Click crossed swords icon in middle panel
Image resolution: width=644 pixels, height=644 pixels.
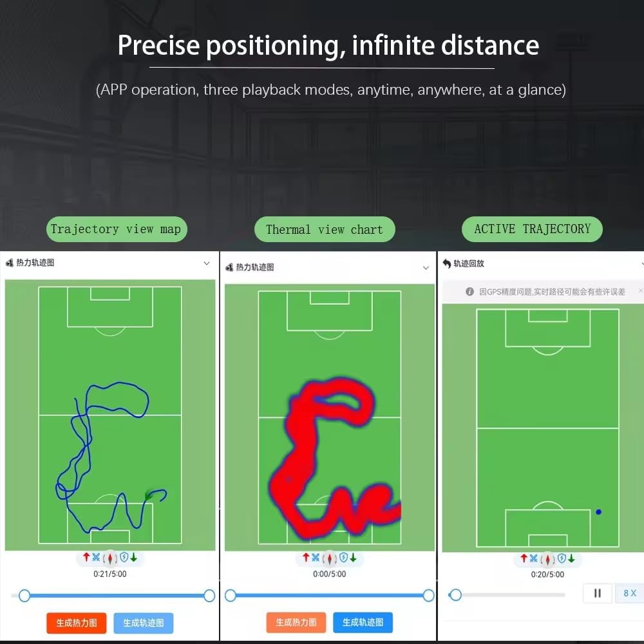(x=316, y=557)
